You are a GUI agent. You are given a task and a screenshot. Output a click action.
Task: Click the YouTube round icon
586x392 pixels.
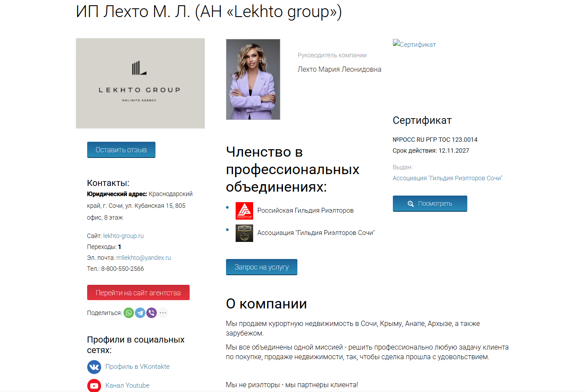pyautogui.click(x=94, y=385)
